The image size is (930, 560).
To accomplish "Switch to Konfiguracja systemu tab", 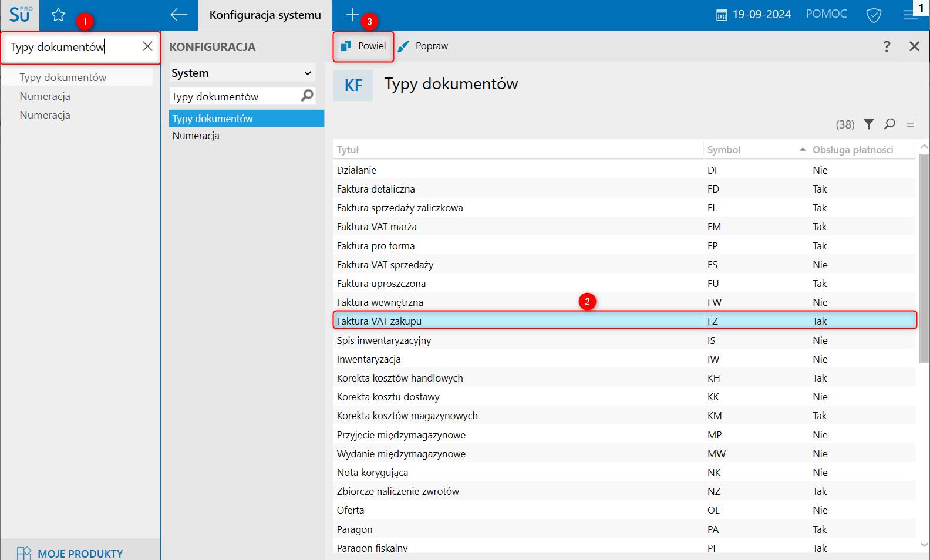I will pyautogui.click(x=265, y=15).
